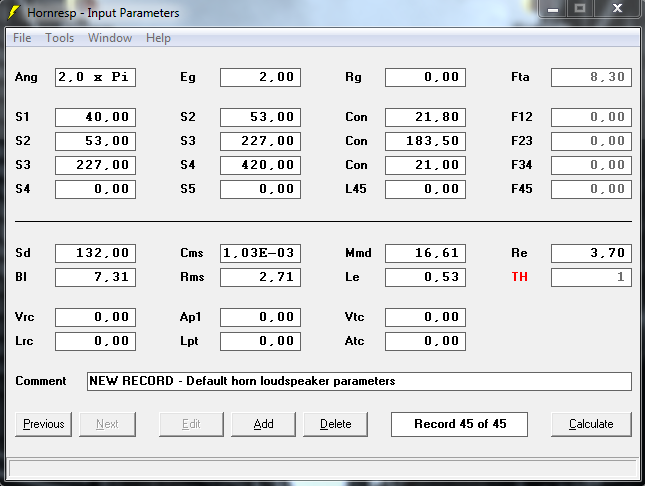Click the red TH label
Screen dimensions: 645x486
pos(520,277)
